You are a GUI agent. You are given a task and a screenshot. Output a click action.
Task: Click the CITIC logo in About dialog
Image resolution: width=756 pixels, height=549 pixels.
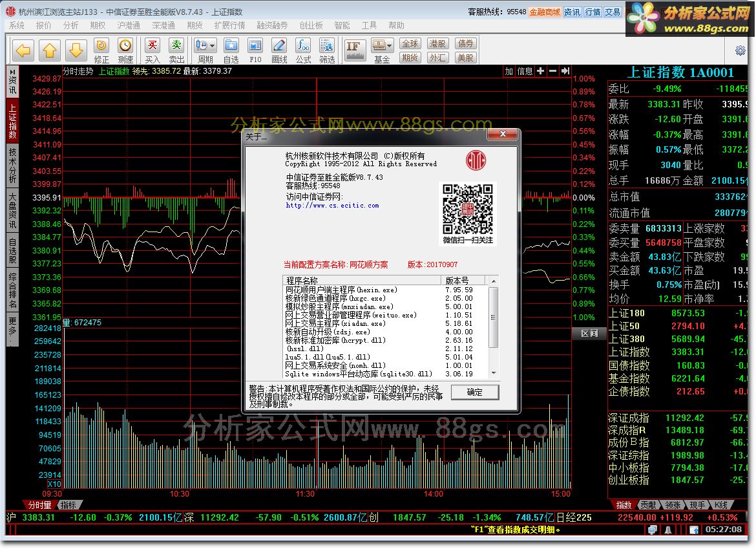[476, 160]
